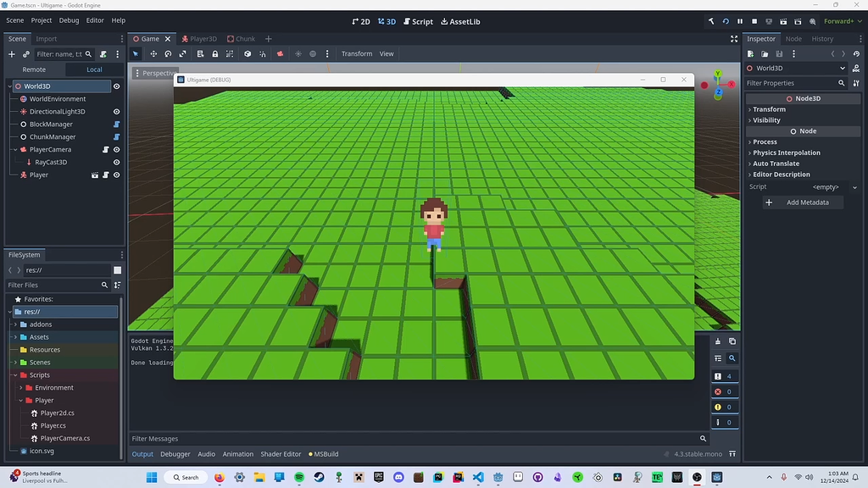
Task: Activate the Move Mode tool
Action: click(153, 53)
